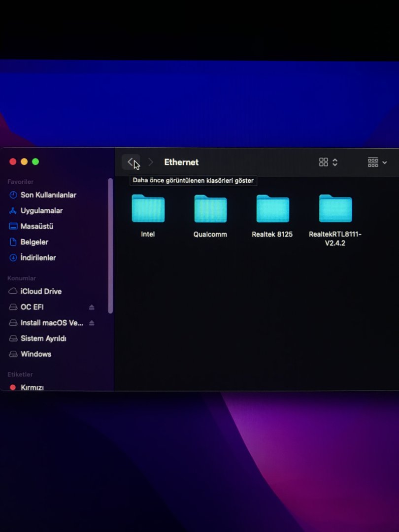Eject the Install macOS Ve... volume
Image resolution: width=399 pixels, height=532 pixels.
[x=92, y=323]
